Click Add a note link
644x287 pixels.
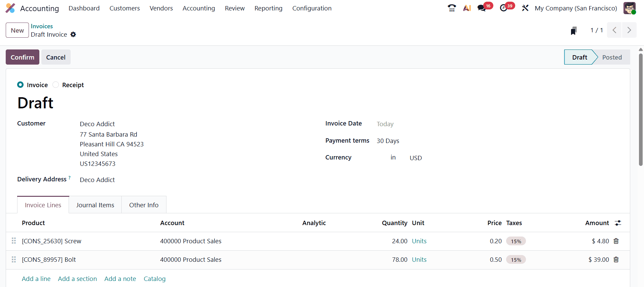click(120, 279)
